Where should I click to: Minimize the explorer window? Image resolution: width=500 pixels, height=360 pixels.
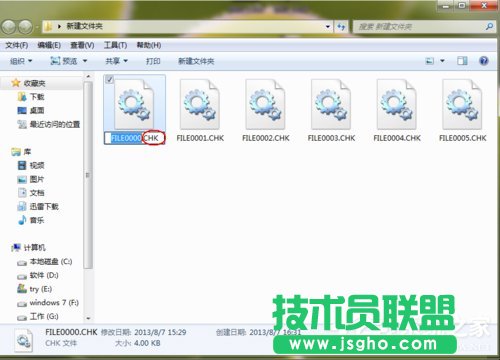[447, 6]
